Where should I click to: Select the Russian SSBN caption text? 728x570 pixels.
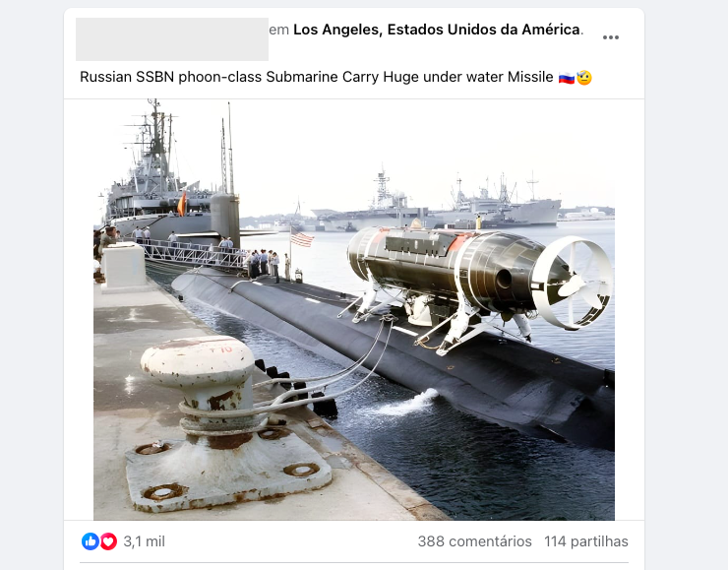tap(316, 77)
